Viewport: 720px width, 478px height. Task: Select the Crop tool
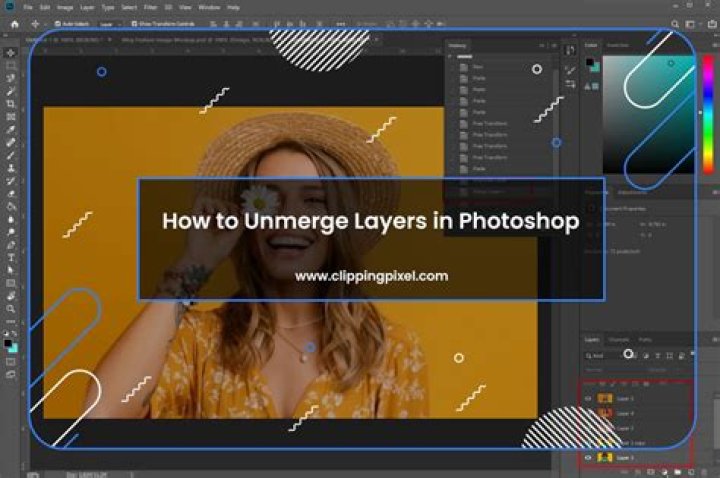(10, 104)
